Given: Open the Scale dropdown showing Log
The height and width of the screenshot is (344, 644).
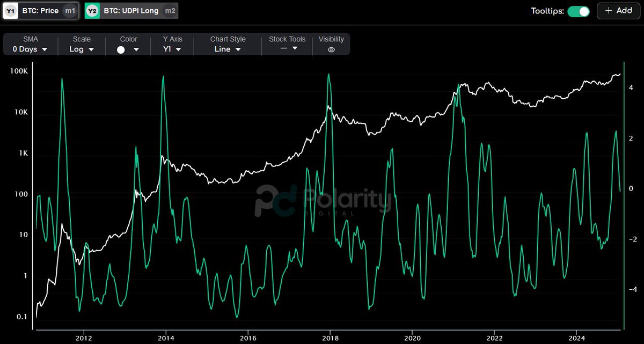Looking at the screenshot, I should [x=81, y=49].
